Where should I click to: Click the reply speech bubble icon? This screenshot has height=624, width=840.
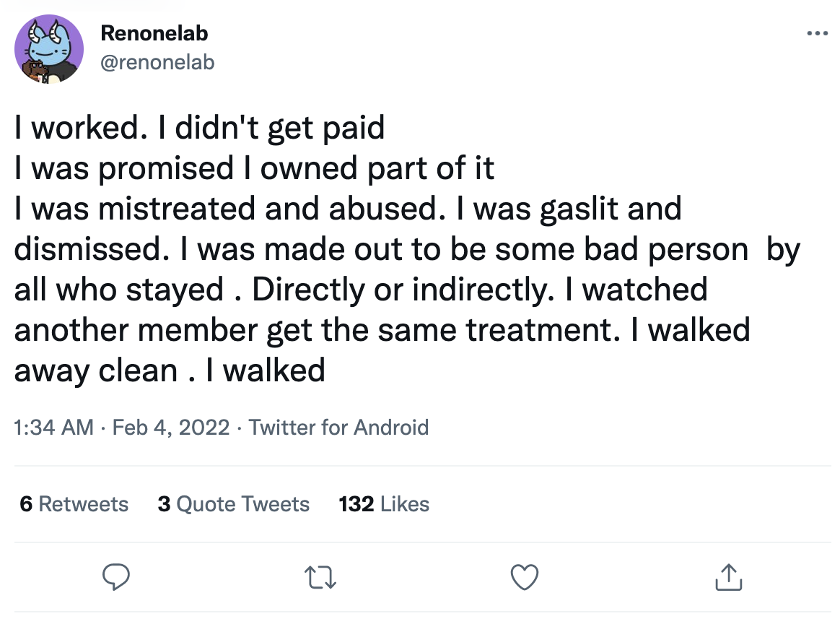tap(116, 577)
